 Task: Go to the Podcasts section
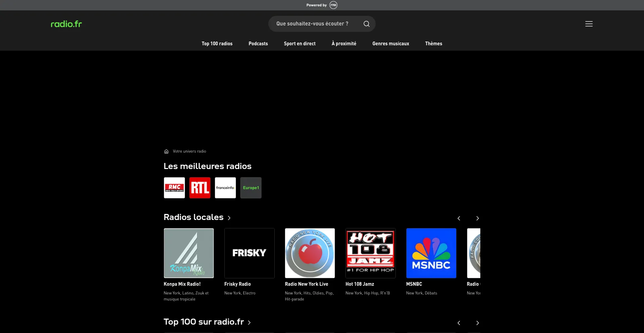coord(258,44)
